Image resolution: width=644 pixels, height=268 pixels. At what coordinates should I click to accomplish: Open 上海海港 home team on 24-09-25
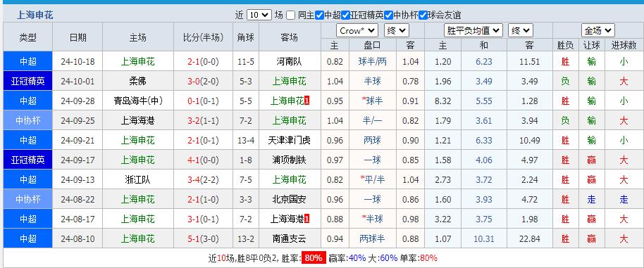click(x=137, y=120)
